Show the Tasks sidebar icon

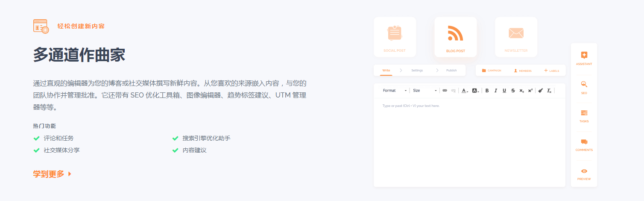584,113
